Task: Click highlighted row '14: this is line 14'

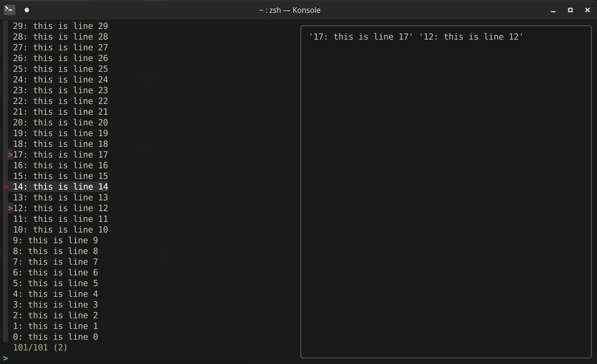Action: point(60,187)
